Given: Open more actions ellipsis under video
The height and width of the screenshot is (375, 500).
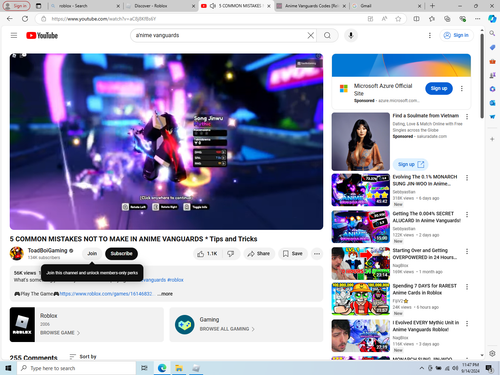Looking at the screenshot, I should pyautogui.click(x=317, y=254).
